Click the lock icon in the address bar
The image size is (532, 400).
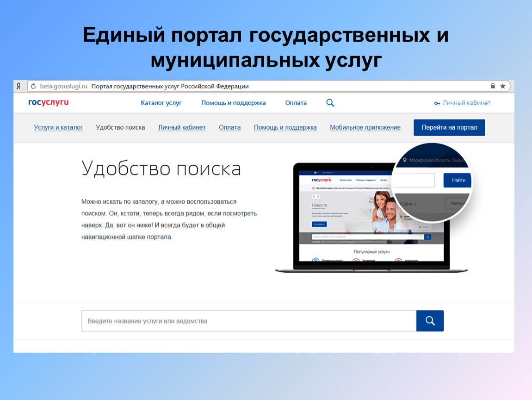pyautogui.click(x=493, y=87)
